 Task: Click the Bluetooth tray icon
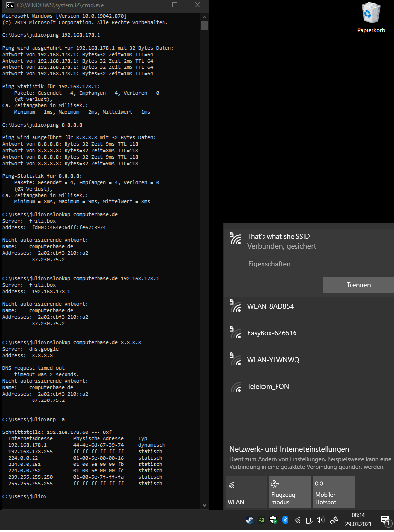coord(285,520)
